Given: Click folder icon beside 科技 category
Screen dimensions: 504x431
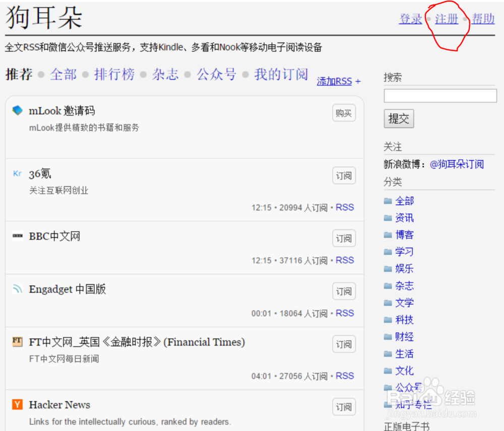Looking at the screenshot, I should point(388,320).
